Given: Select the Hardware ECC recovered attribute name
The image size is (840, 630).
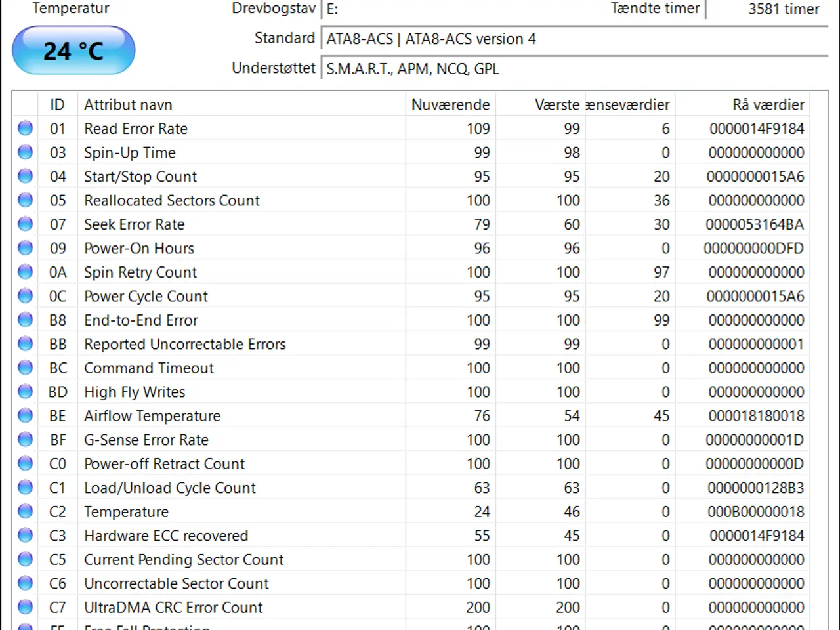Looking at the screenshot, I should click(x=166, y=535).
